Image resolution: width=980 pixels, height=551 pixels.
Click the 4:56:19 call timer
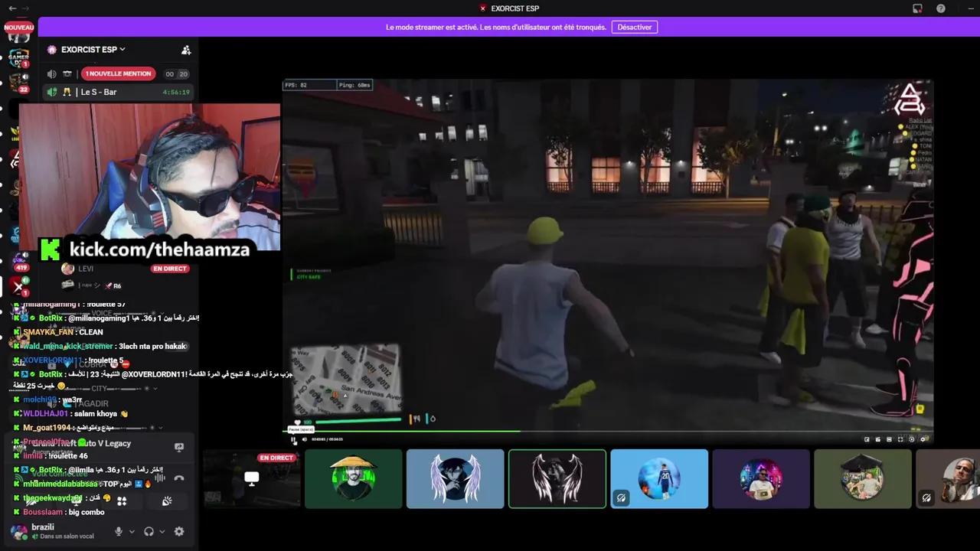tap(176, 92)
